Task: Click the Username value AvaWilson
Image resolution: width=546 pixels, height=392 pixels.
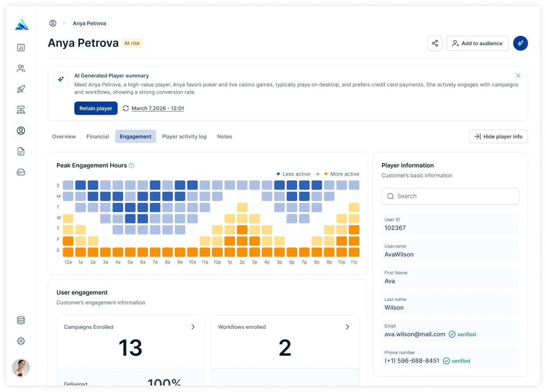Action: click(x=399, y=254)
